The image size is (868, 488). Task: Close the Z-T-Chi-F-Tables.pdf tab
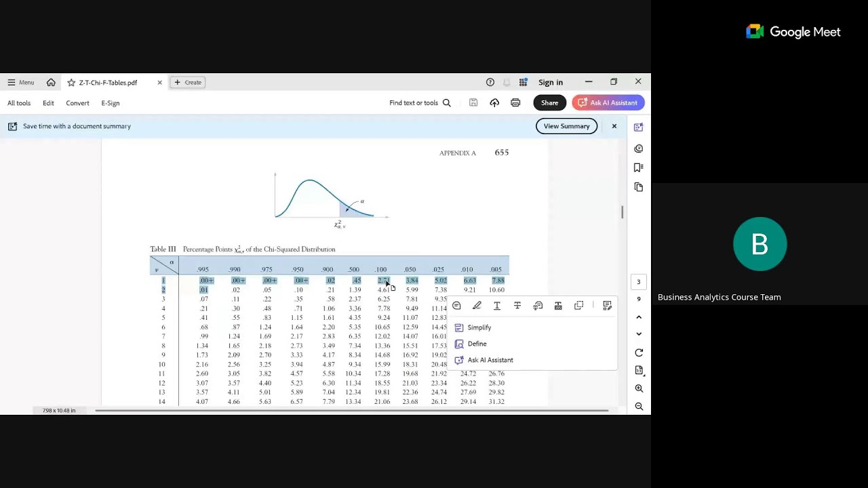click(160, 83)
